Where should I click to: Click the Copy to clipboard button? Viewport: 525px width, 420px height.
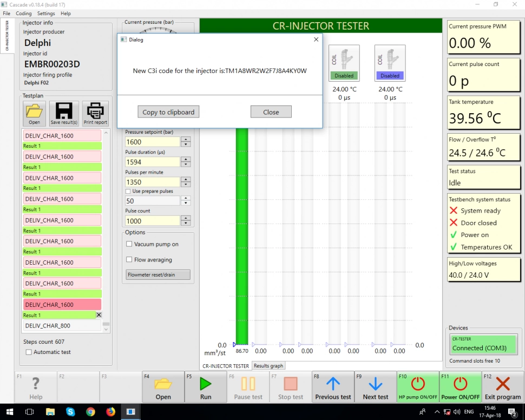pos(168,112)
